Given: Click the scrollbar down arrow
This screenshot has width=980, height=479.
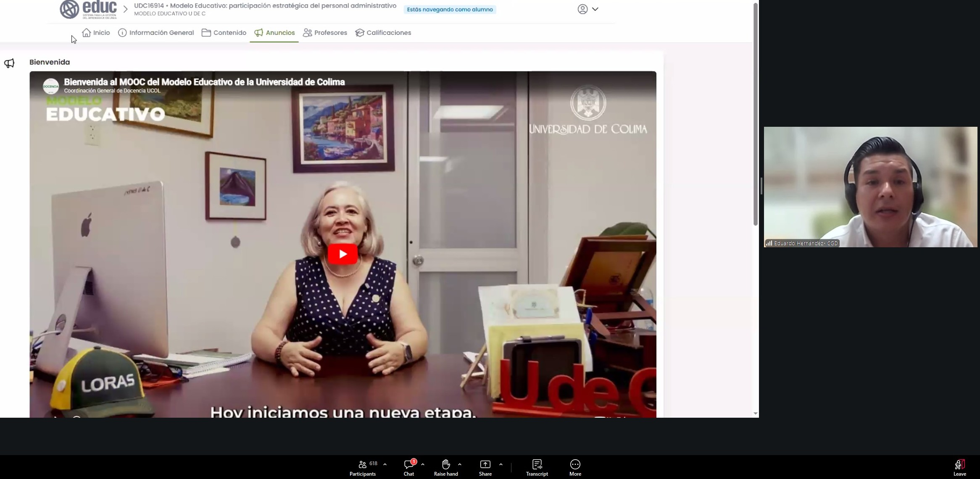Looking at the screenshot, I should (756, 414).
